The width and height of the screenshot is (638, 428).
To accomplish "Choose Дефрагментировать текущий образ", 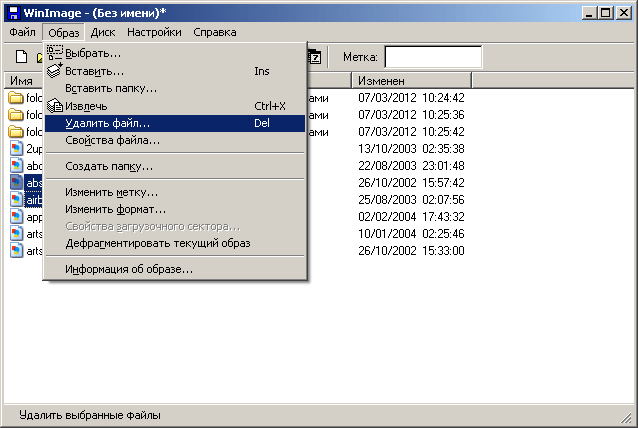I will click(x=175, y=243).
